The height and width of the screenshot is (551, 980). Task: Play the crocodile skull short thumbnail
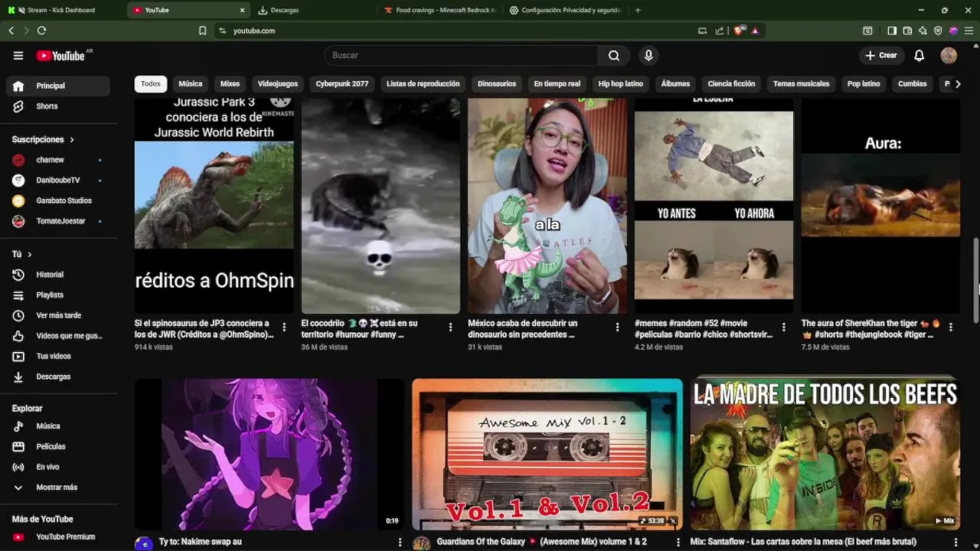click(381, 205)
